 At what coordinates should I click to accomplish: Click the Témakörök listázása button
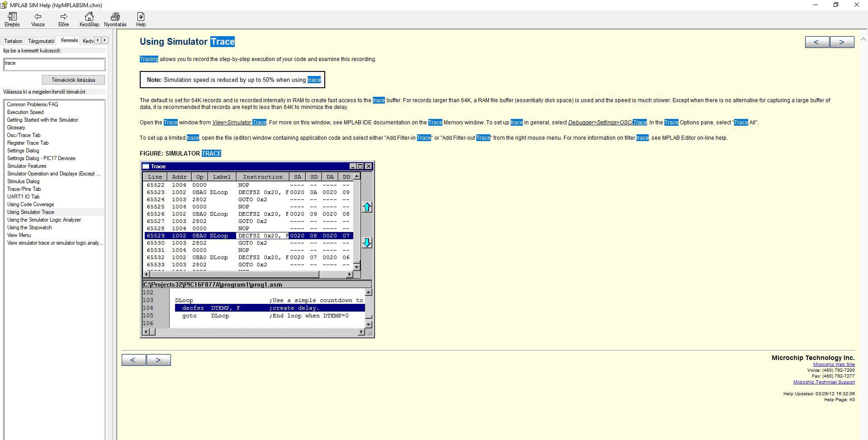point(73,80)
